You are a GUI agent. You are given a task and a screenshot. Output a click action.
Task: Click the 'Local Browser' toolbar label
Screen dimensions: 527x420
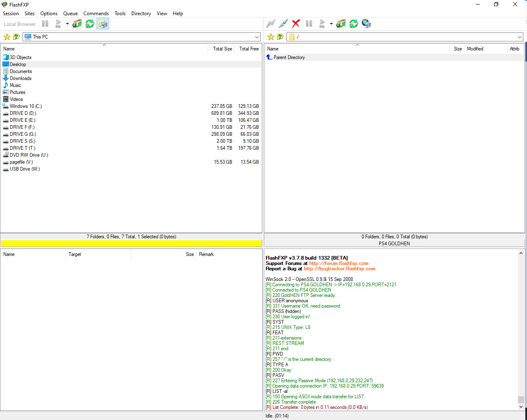[x=20, y=24]
